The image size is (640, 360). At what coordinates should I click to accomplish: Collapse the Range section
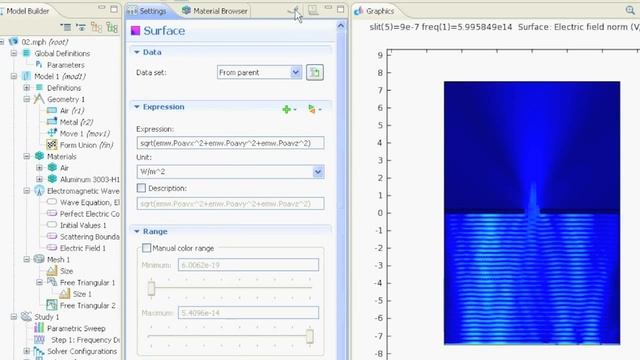[x=137, y=231]
